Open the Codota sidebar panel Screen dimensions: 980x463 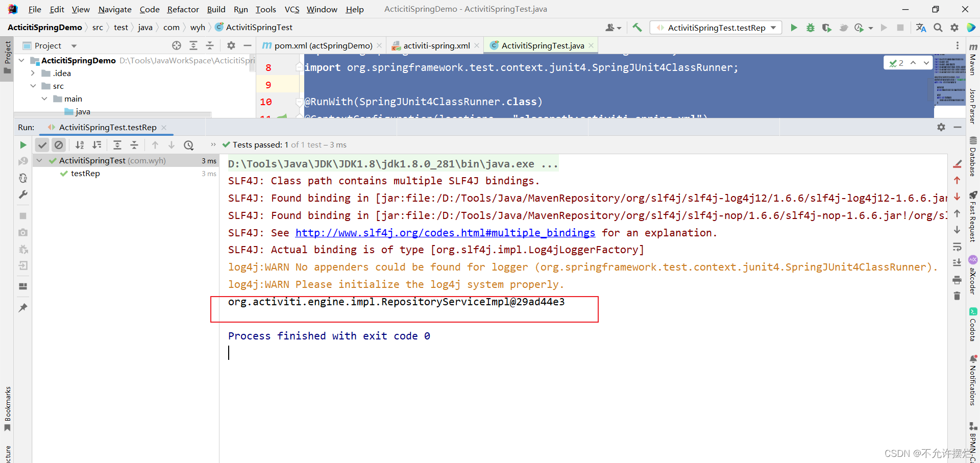pos(974,323)
